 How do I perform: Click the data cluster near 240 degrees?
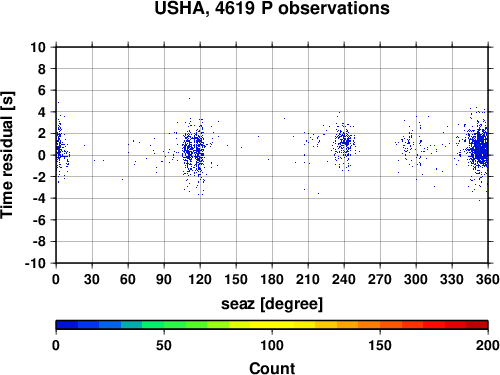(344, 144)
